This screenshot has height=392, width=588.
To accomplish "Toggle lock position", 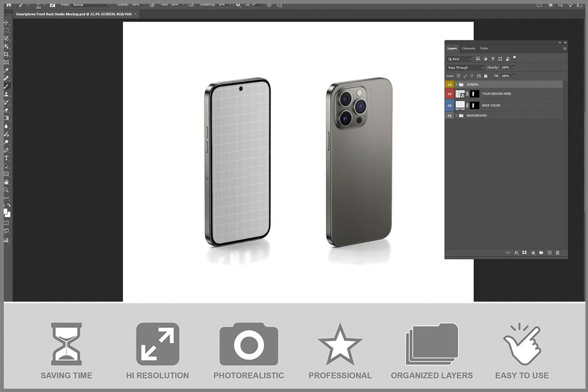I will pyautogui.click(x=472, y=76).
